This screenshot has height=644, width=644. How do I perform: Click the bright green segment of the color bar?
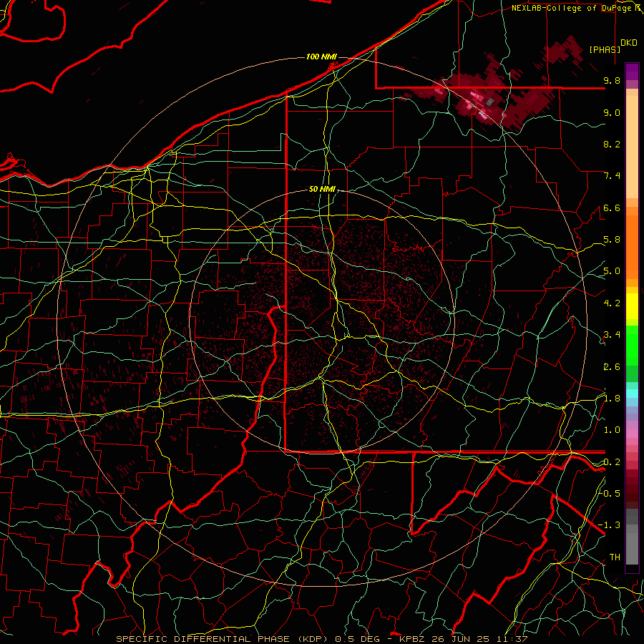pos(632,345)
